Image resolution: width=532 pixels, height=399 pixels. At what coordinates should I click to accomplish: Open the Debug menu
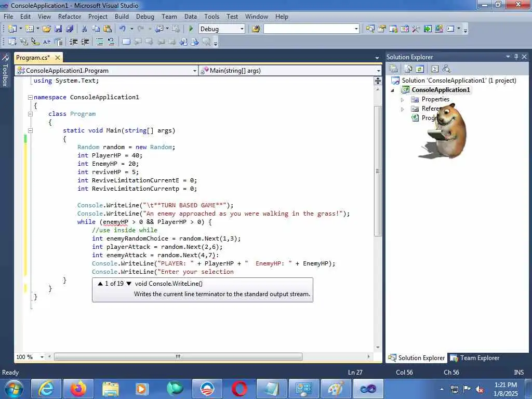(x=145, y=16)
